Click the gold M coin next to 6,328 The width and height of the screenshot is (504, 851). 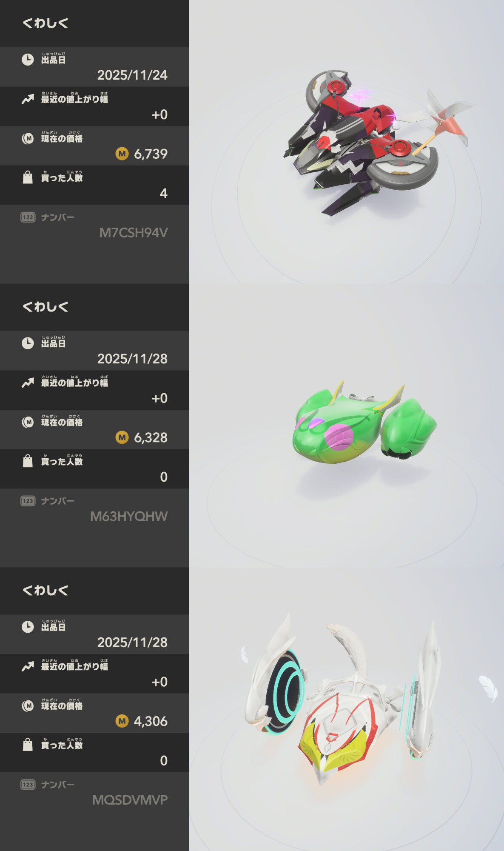point(122,437)
